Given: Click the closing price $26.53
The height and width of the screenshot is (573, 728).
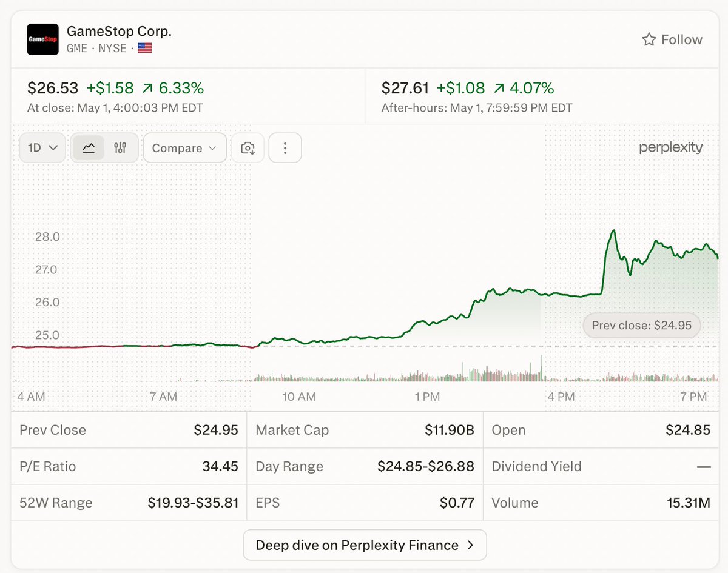Looking at the screenshot, I should tap(53, 89).
